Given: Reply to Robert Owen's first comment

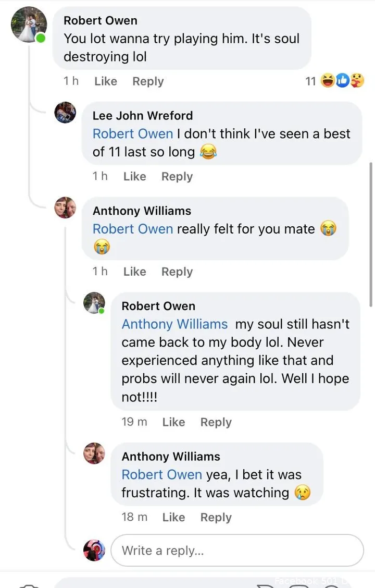Looking at the screenshot, I should 148,81.
